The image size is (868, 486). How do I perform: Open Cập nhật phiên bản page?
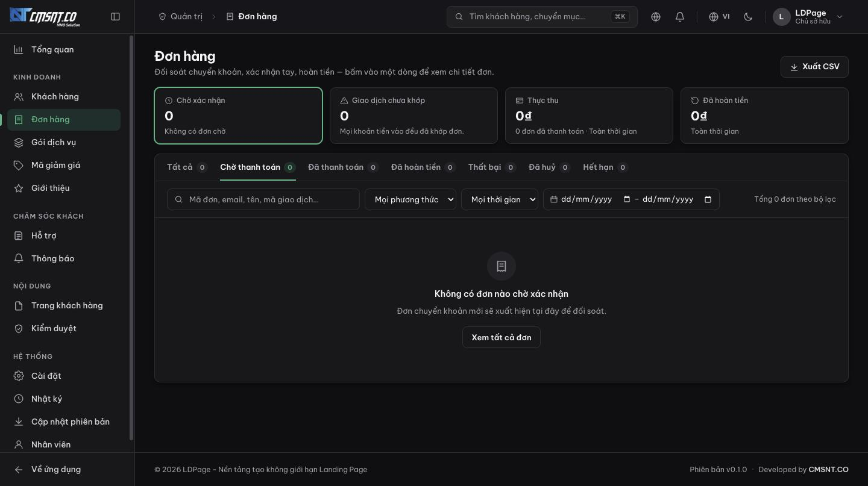tap(64, 422)
